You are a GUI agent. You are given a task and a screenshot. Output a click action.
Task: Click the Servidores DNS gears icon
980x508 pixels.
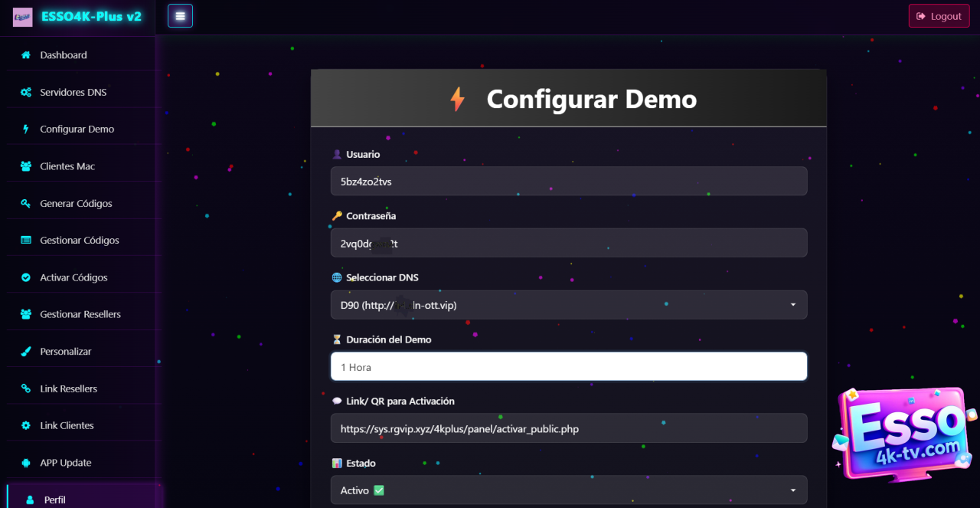point(26,93)
